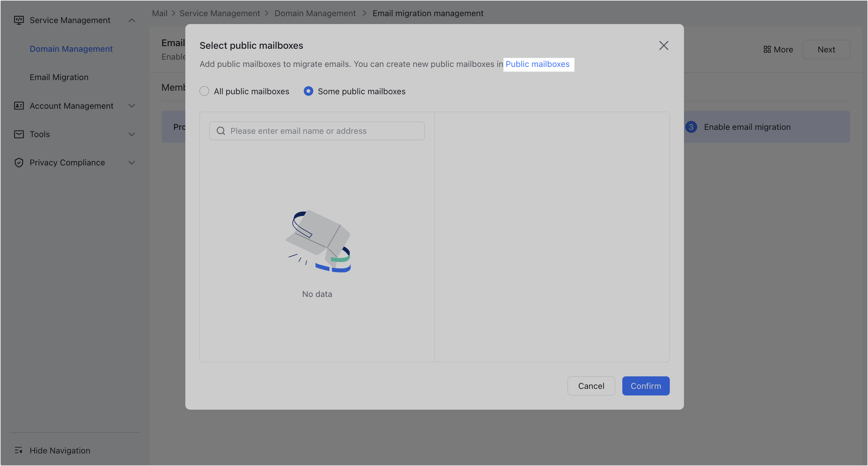Open Email Migration in the sidebar

click(x=59, y=77)
